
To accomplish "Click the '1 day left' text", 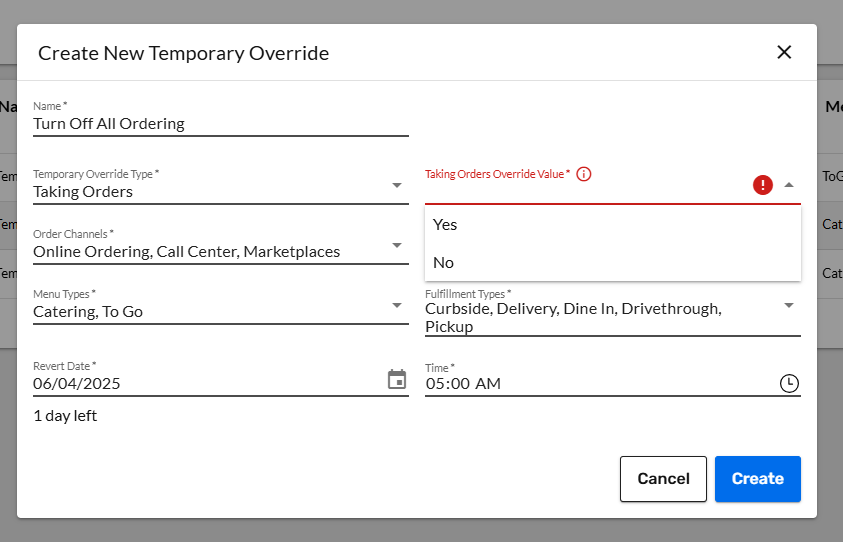I will [x=65, y=416].
